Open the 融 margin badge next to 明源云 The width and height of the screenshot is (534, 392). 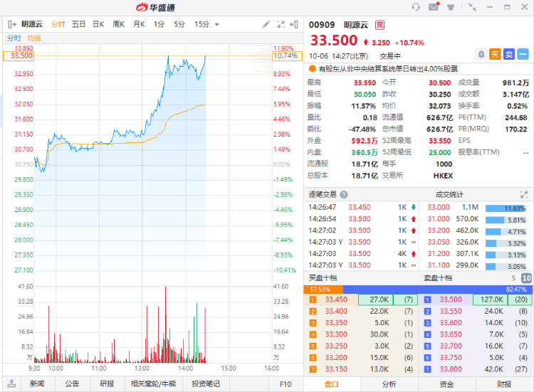tap(379, 25)
